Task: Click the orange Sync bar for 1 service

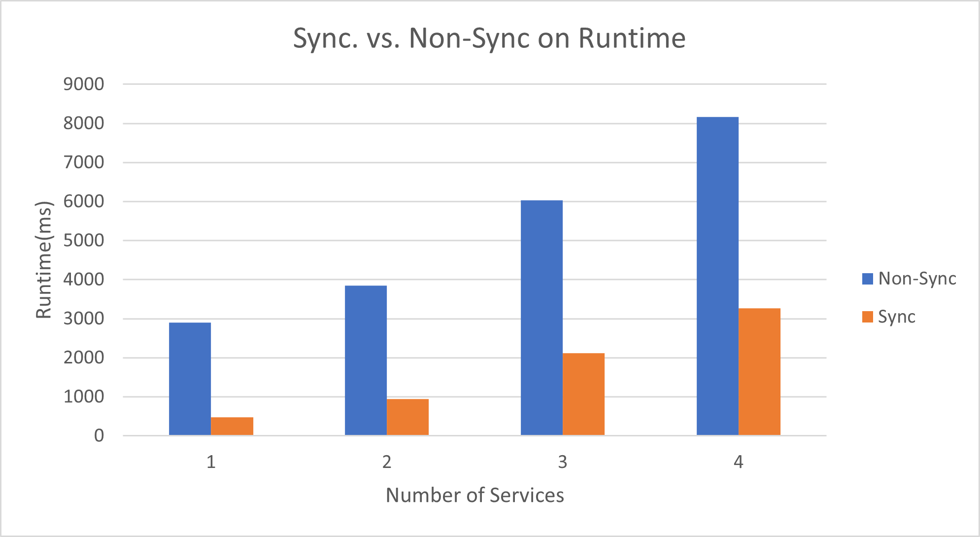Action: pyautogui.click(x=232, y=427)
